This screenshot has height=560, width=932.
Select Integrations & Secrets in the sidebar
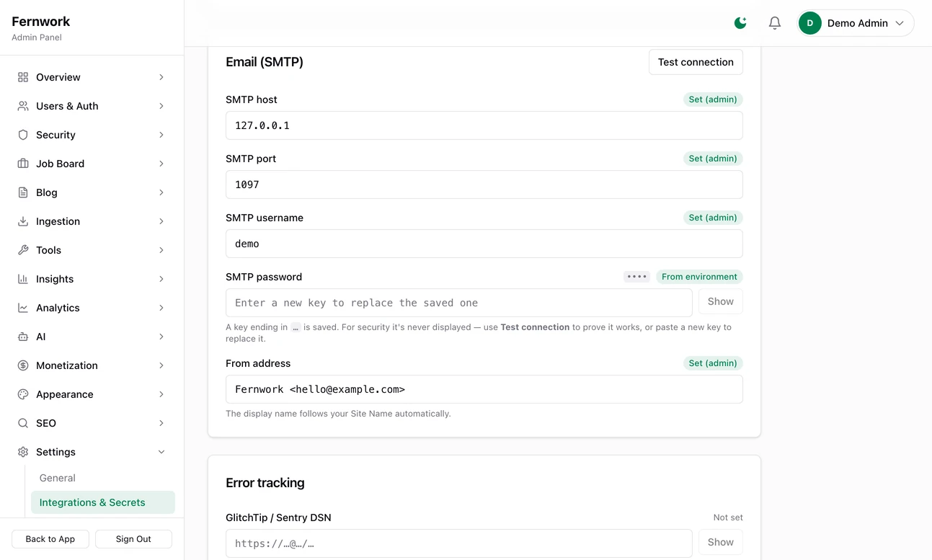pyautogui.click(x=103, y=502)
